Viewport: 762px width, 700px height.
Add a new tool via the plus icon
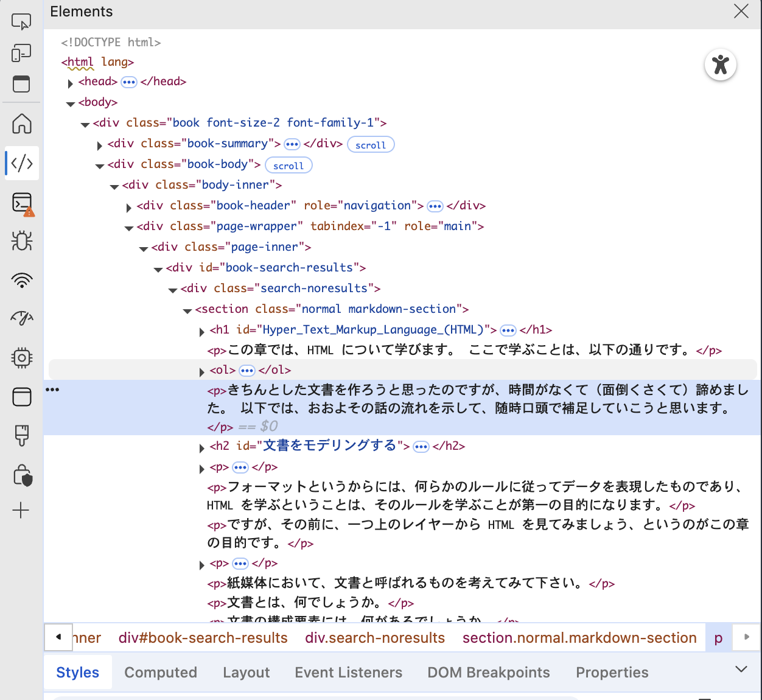pyautogui.click(x=21, y=510)
